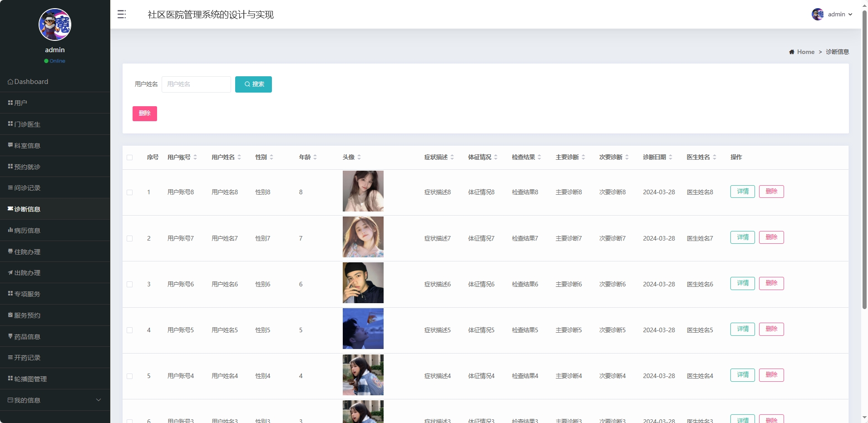Click the grid icon beside 门诊医生
868x423 pixels.
pyautogui.click(x=10, y=123)
